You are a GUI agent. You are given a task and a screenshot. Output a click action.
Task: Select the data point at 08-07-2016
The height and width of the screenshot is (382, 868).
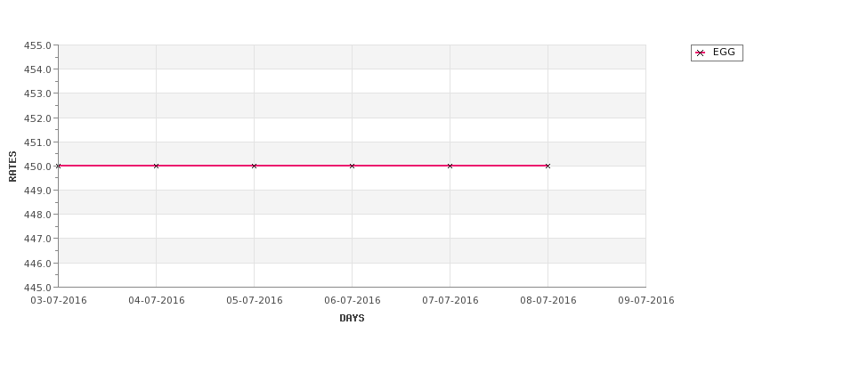[x=548, y=167]
